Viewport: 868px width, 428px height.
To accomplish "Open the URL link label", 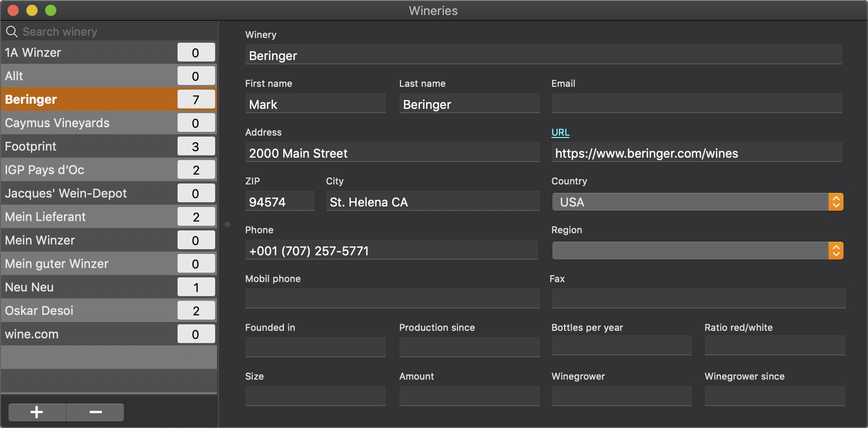I will point(560,132).
